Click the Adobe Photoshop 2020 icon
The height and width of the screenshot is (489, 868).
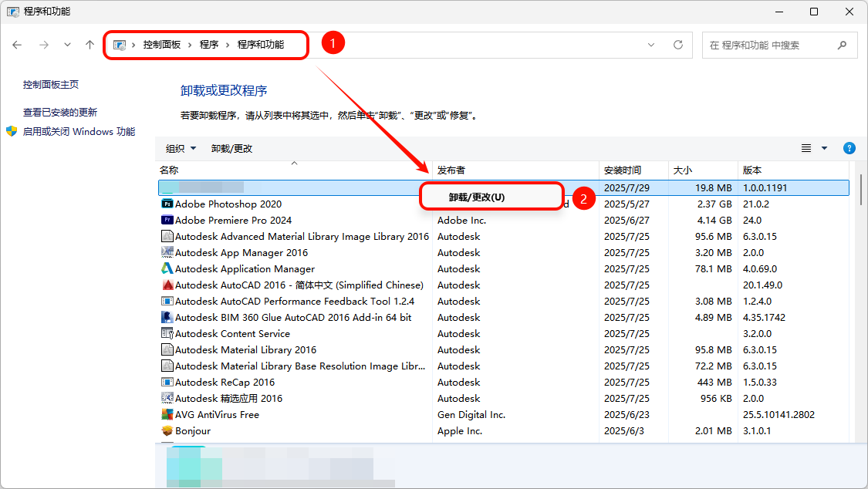point(167,204)
